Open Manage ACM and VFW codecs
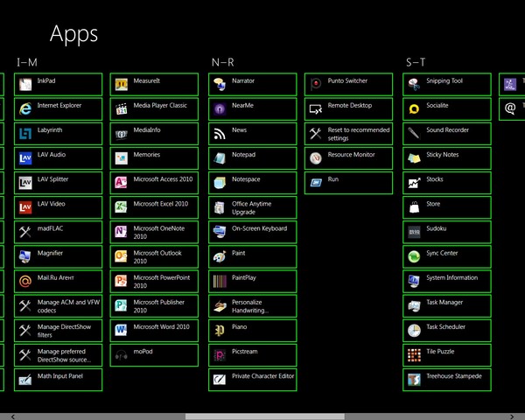This screenshot has width=525, height=420. (59, 305)
